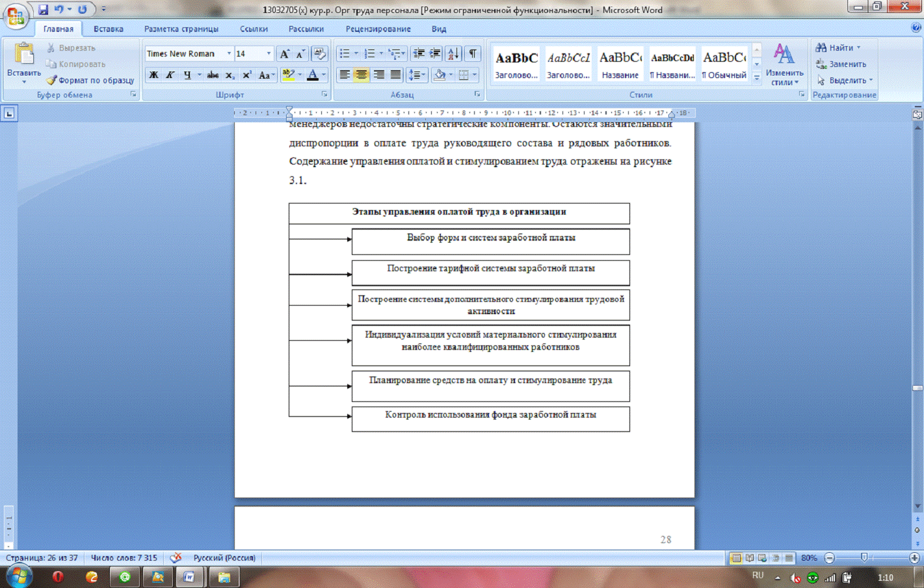Image resolution: width=924 pixels, height=588 pixels.
Task: Apply strikethrough formatting to text
Action: pos(213,75)
